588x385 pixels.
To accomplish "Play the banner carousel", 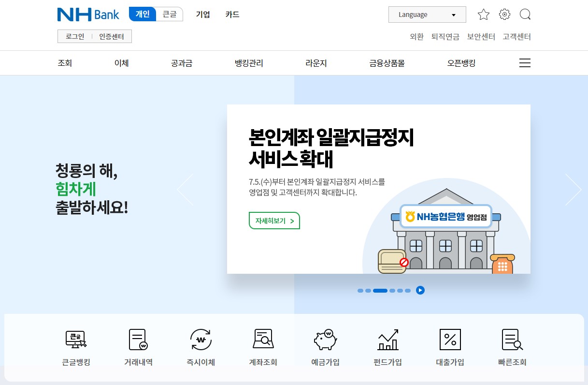I will pyautogui.click(x=420, y=290).
